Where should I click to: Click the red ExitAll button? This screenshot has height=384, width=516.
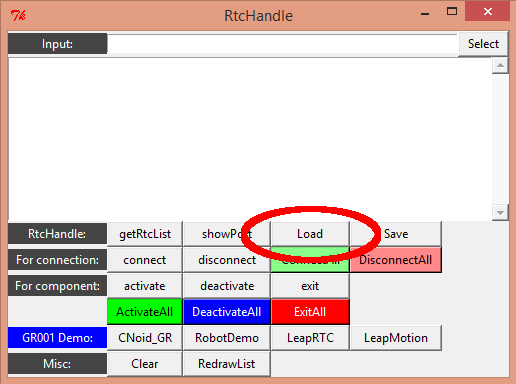coord(310,312)
